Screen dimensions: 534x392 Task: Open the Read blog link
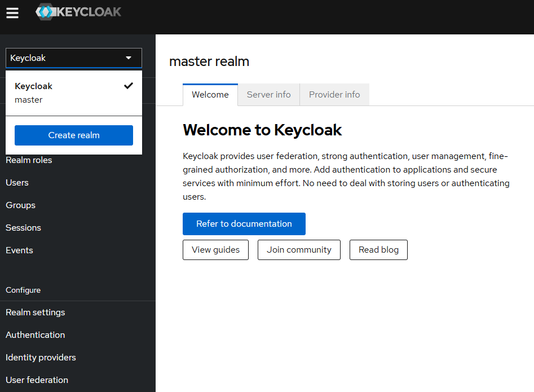click(378, 250)
